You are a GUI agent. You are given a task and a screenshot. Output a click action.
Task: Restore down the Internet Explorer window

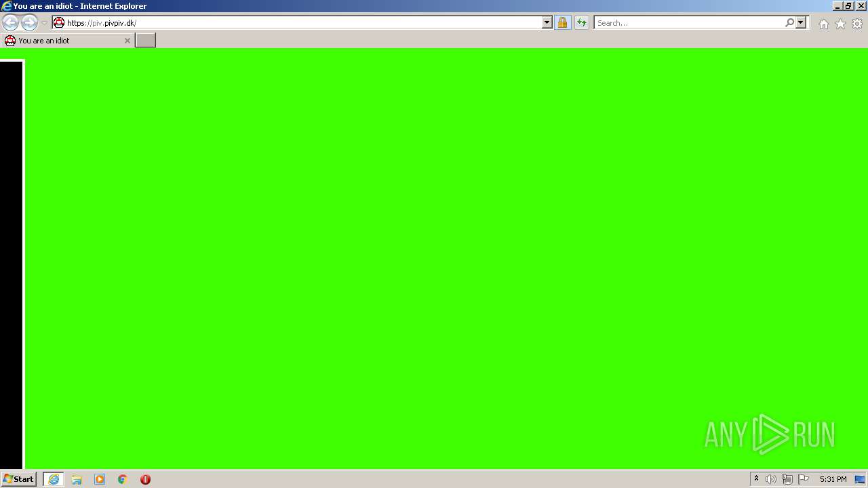(x=848, y=6)
